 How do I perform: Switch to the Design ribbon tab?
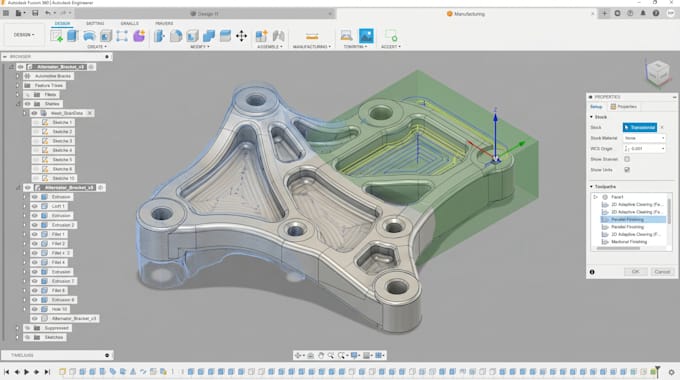(62, 23)
